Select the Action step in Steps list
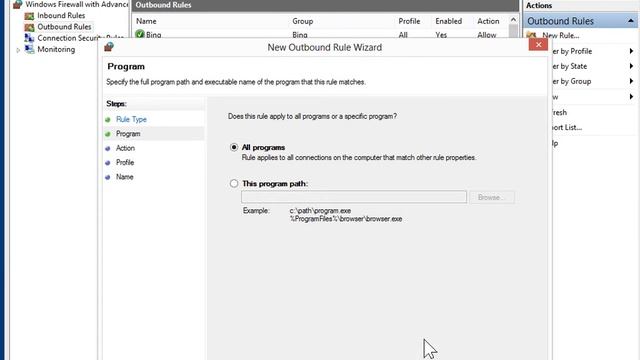 [x=125, y=148]
